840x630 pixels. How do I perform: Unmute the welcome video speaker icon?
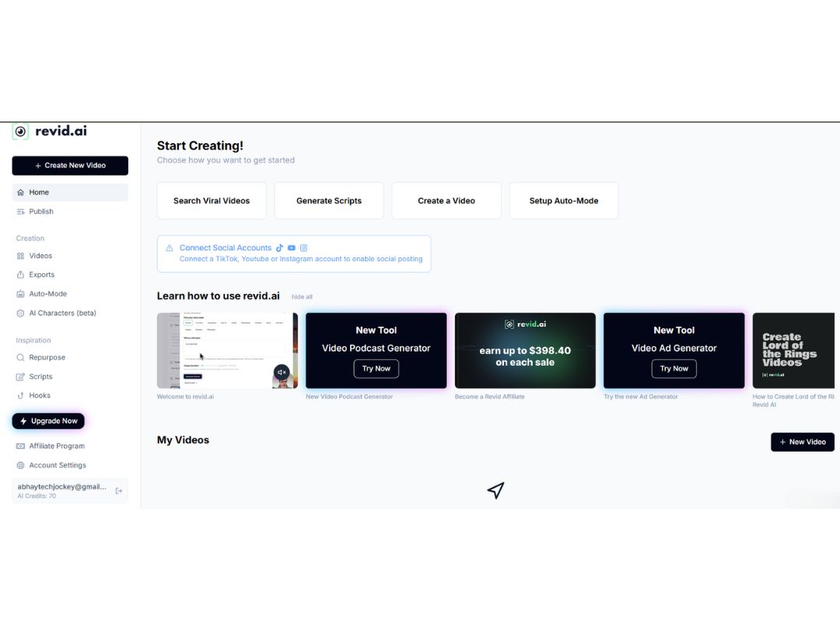[282, 373]
